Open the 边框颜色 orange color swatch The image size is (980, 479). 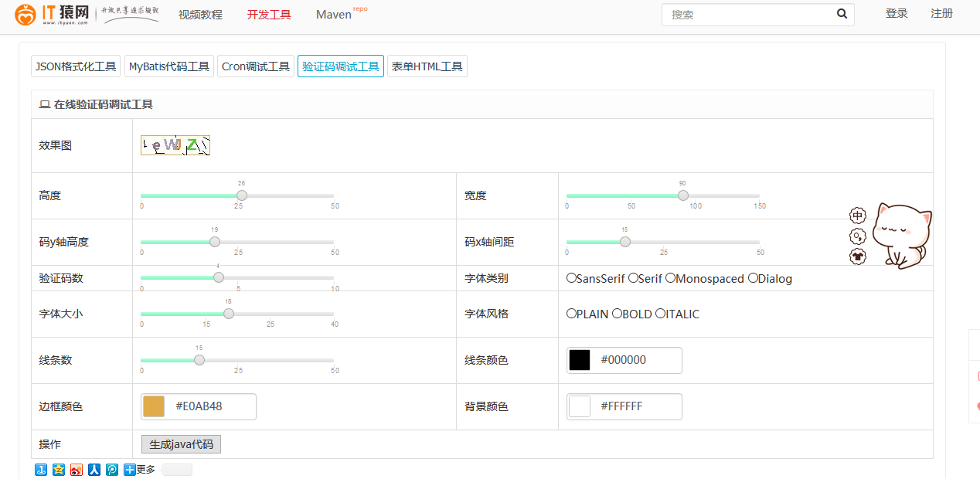coord(154,406)
